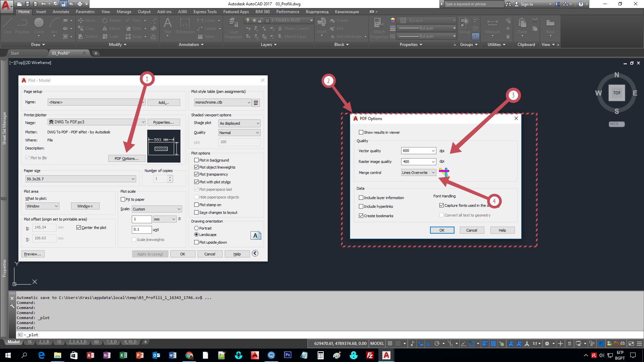Open the Express Tools ribbon tab
The height and width of the screenshot is (362, 644).
205,12
